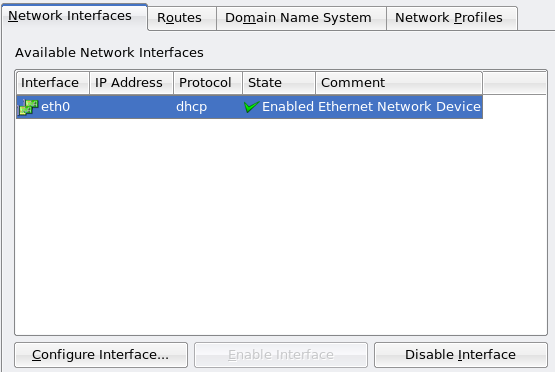Select the eth0 interface name

point(56,107)
